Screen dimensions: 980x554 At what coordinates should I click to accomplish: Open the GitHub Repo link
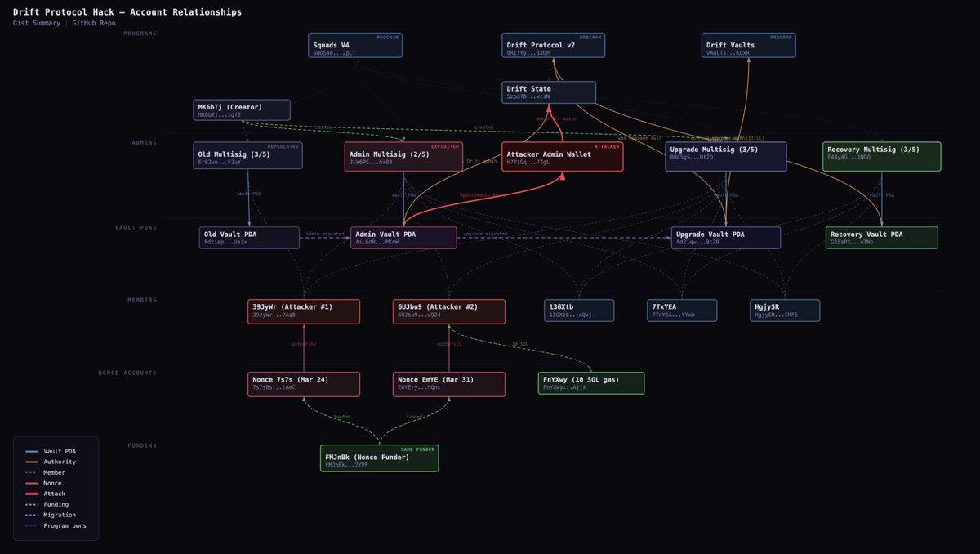pyautogui.click(x=93, y=23)
